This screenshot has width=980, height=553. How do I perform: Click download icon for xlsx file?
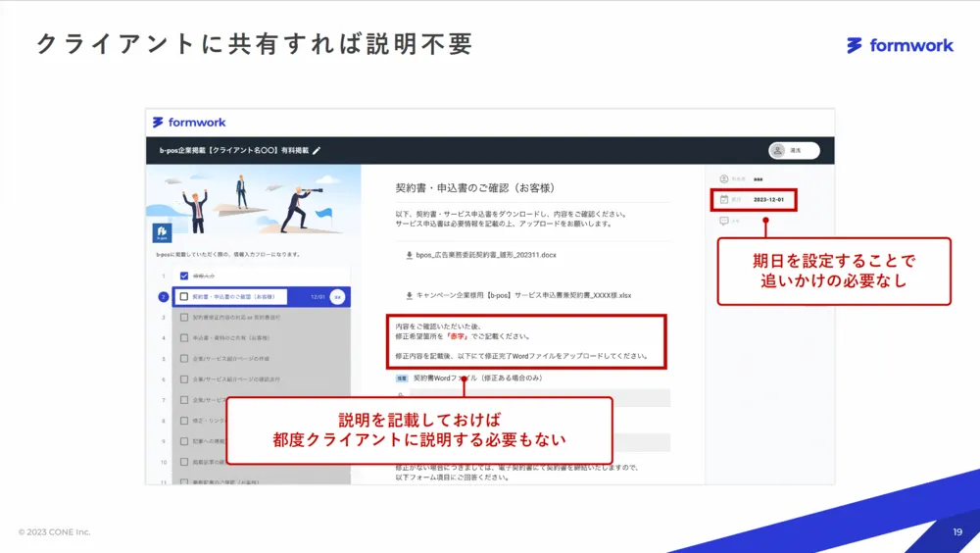(409, 295)
